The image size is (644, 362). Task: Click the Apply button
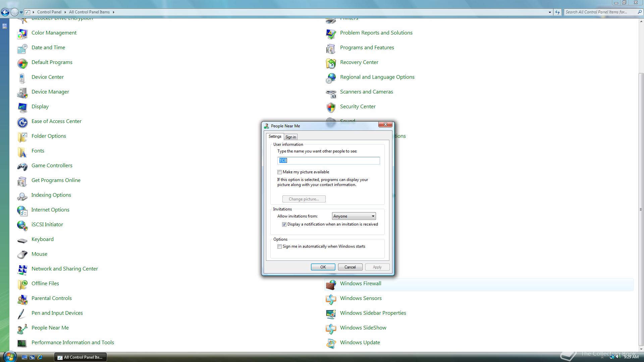(x=377, y=267)
